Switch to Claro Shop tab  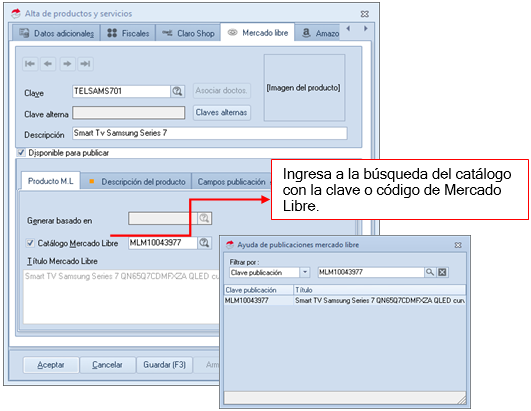click(x=188, y=33)
